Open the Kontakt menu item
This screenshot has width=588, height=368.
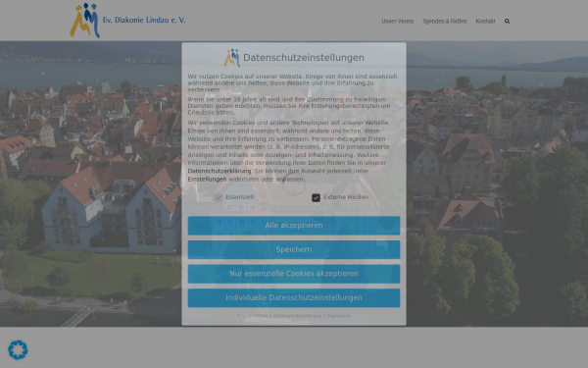click(485, 22)
